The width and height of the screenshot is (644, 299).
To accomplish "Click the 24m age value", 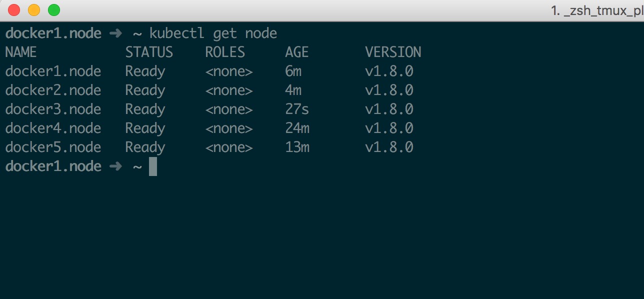I will [x=297, y=128].
